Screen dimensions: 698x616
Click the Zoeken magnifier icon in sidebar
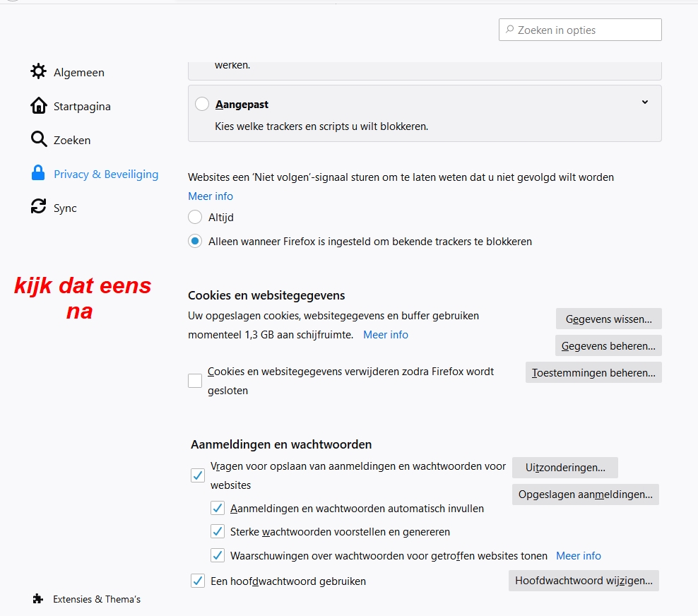pyautogui.click(x=38, y=140)
